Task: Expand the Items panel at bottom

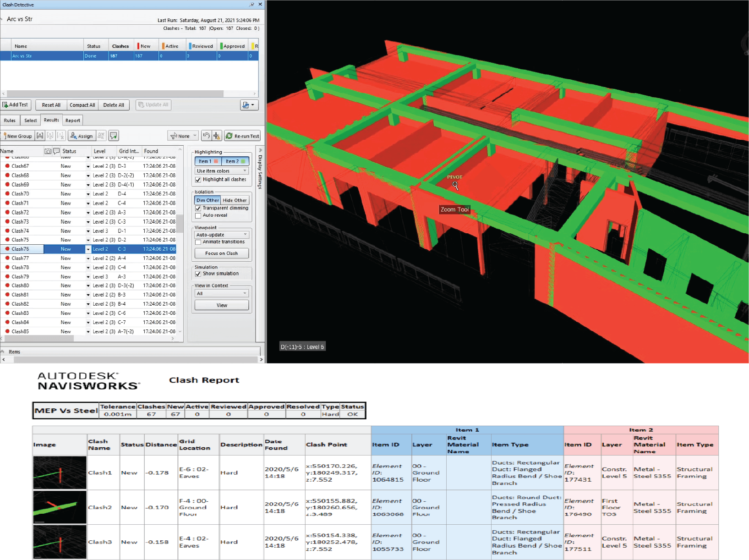Action: click(x=3, y=351)
